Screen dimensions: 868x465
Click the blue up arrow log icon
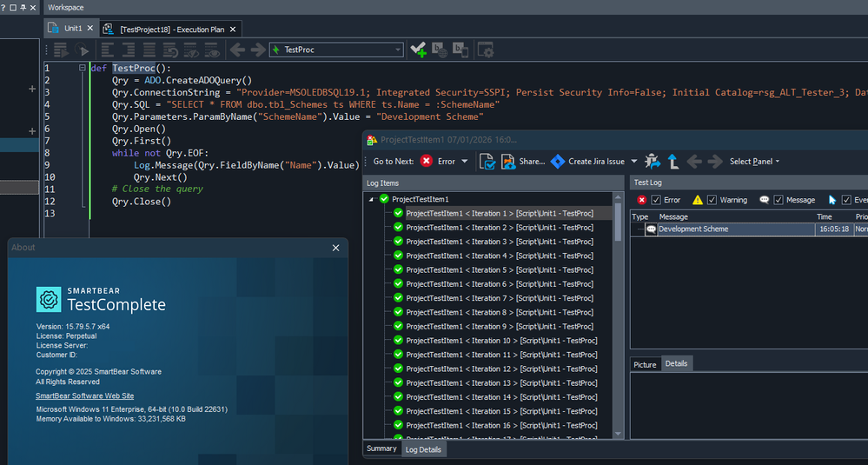673,161
